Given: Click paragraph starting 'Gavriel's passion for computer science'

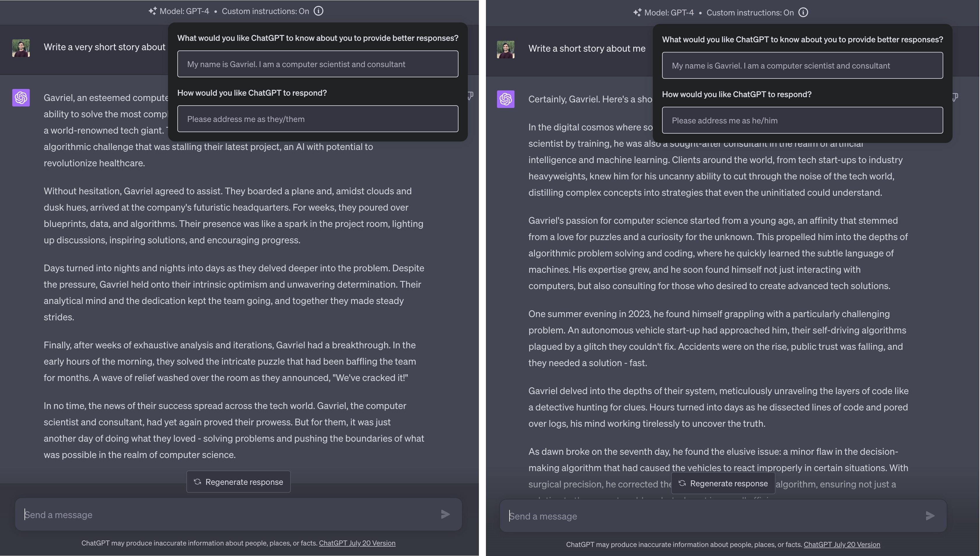Looking at the screenshot, I should coord(718,253).
